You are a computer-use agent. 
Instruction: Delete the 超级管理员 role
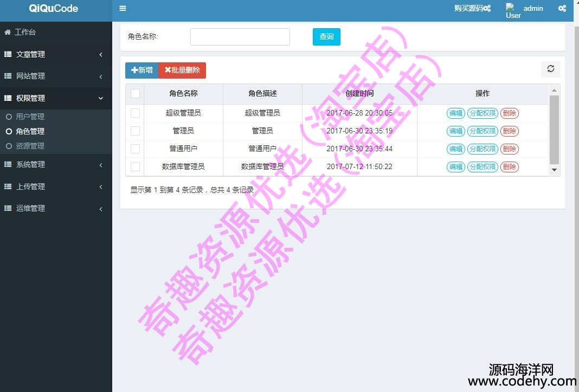tap(510, 113)
